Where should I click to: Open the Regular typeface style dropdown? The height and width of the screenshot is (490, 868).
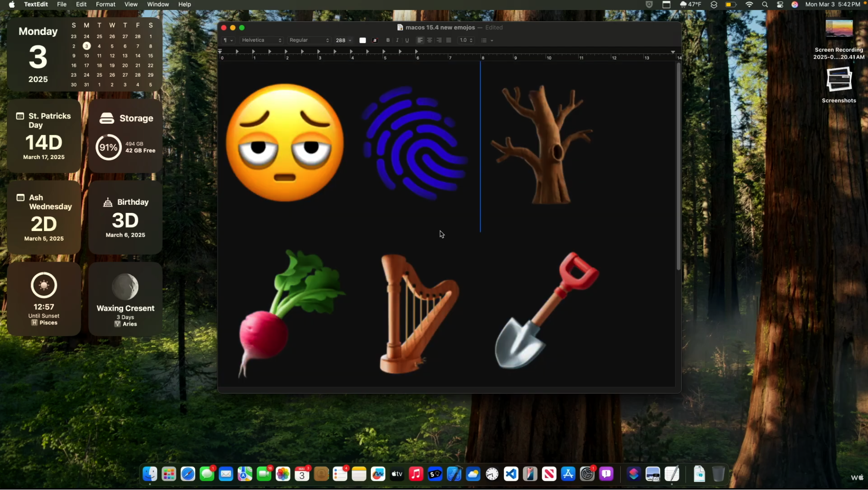click(309, 40)
